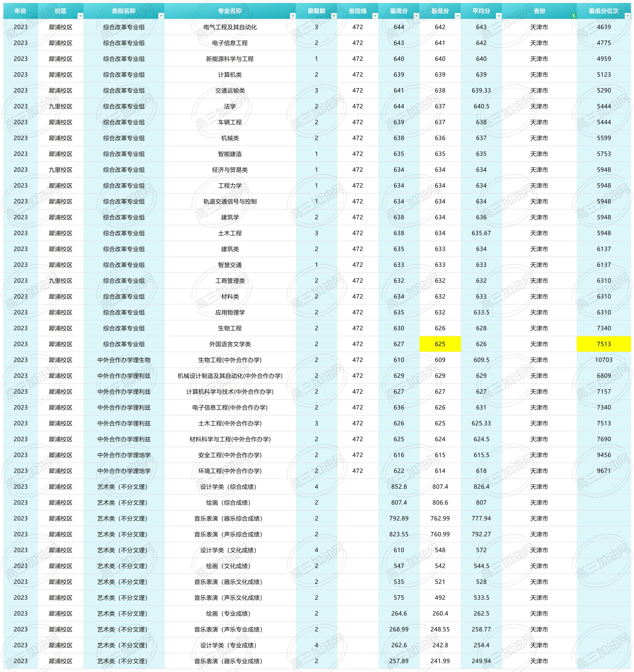Select the 计算机类 major cell
The width and height of the screenshot is (634, 672).
point(230,75)
